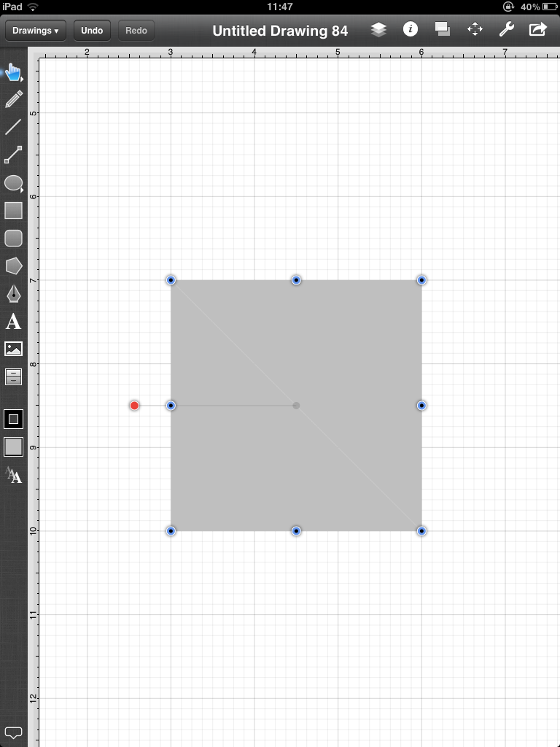Tap the battery indicator in status bar
560x747 pixels.
point(549,7)
